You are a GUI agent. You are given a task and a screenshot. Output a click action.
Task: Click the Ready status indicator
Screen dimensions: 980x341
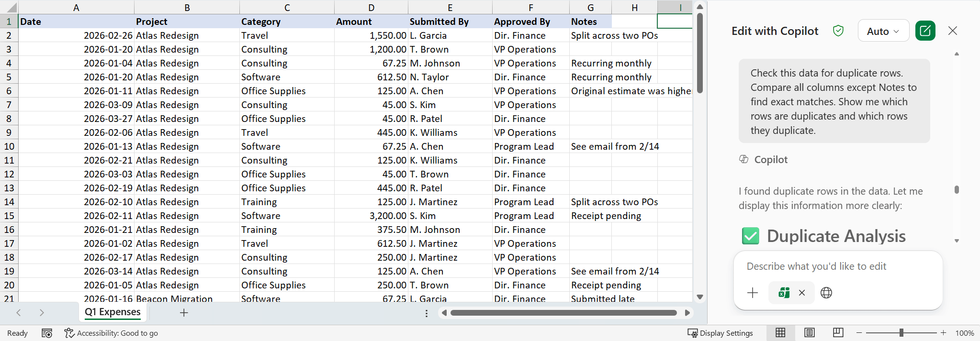pyautogui.click(x=17, y=333)
